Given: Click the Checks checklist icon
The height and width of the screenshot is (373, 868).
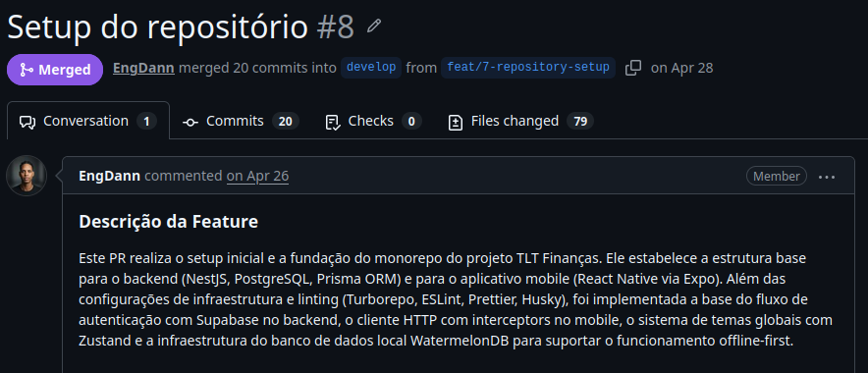Looking at the screenshot, I should [x=333, y=122].
